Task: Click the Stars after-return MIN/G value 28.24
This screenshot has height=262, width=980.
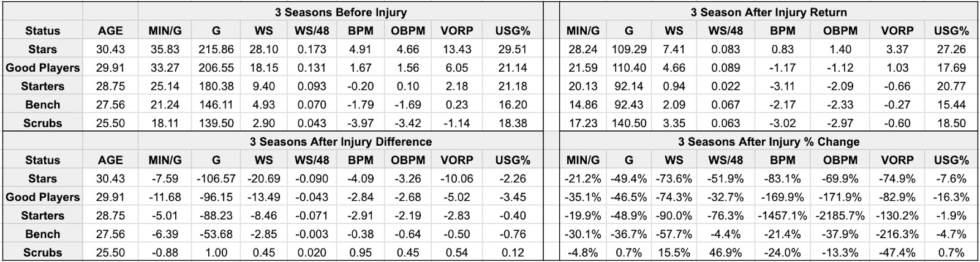Action: [583, 50]
